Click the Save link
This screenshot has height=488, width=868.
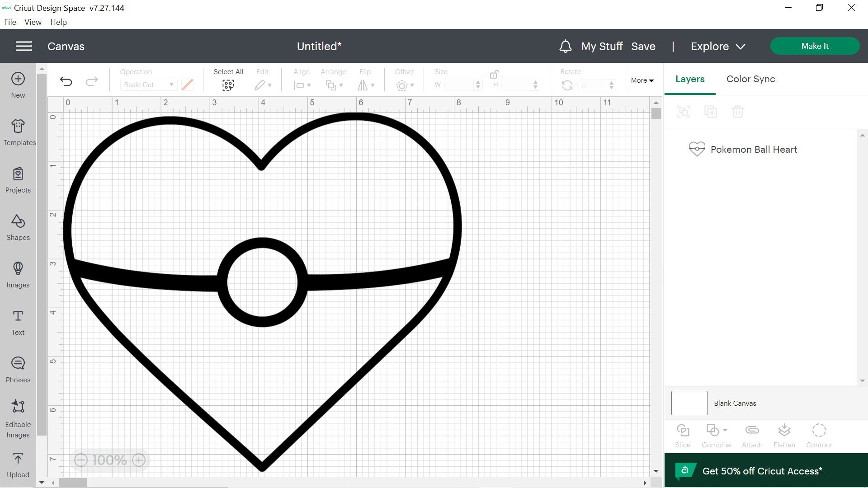643,46
